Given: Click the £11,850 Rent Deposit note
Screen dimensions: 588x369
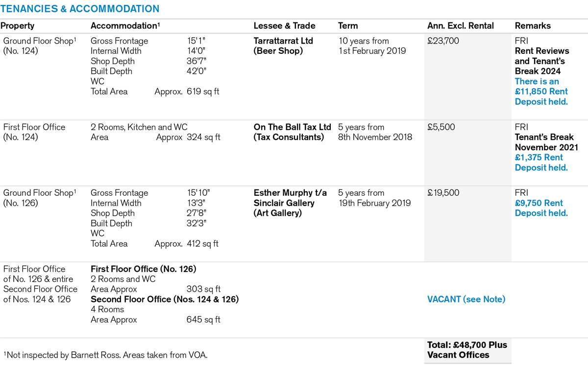Looking at the screenshot, I should tap(541, 92).
